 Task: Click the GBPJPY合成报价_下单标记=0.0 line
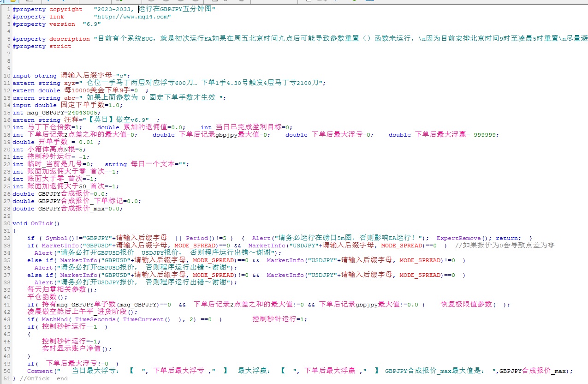click(77, 201)
